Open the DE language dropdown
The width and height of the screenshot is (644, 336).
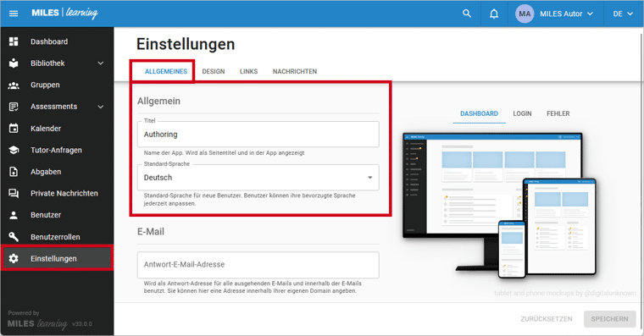click(623, 14)
